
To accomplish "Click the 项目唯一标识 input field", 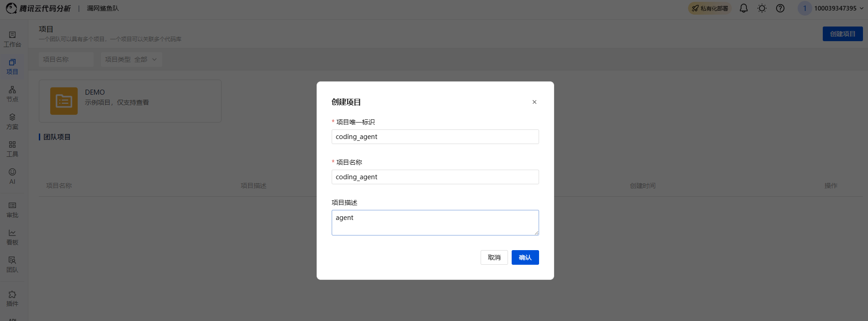I will coord(435,137).
